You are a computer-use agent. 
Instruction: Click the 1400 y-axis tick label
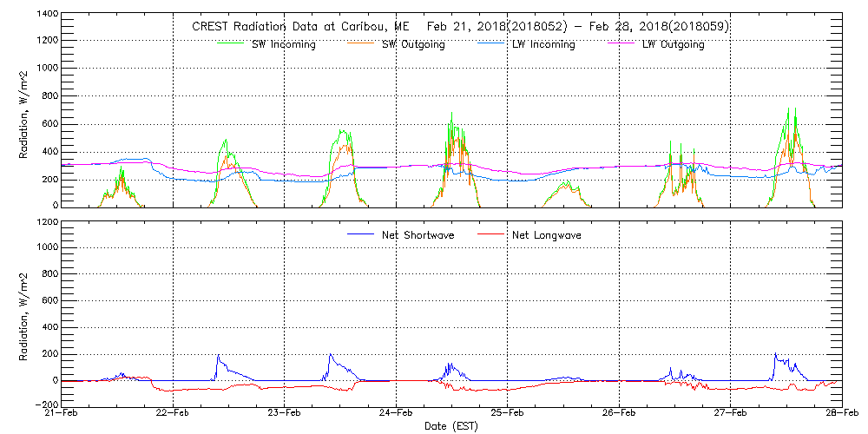pyautogui.click(x=45, y=16)
